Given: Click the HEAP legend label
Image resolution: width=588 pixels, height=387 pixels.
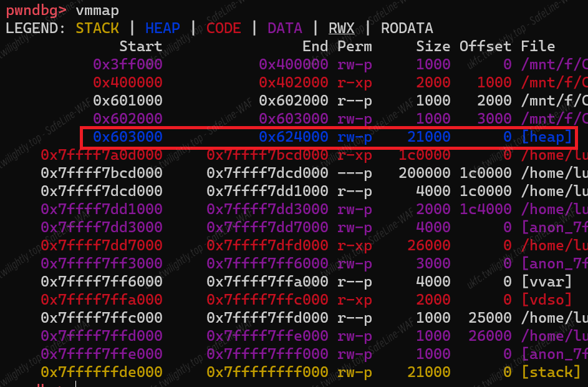Looking at the screenshot, I should click(162, 28).
